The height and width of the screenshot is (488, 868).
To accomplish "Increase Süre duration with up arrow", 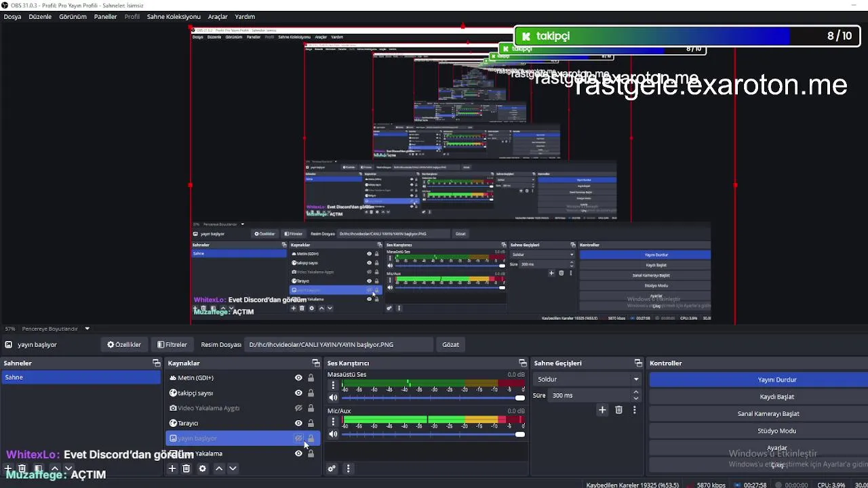I will click(636, 392).
